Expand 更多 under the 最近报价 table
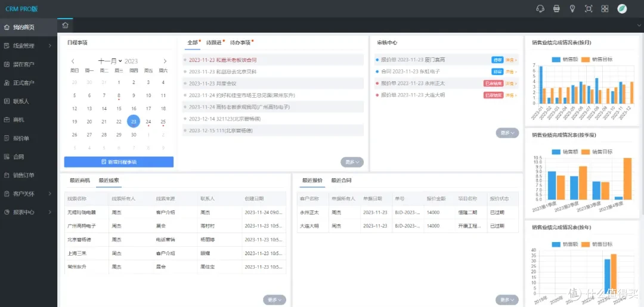This screenshot has height=307, width=644. point(507,300)
